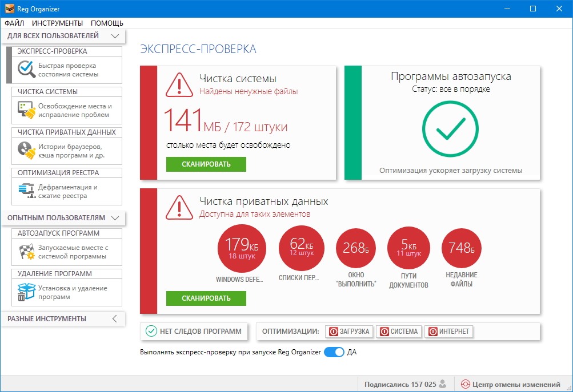
Task: Click the red 179 КБ Windows Defender circle
Action: (x=241, y=248)
